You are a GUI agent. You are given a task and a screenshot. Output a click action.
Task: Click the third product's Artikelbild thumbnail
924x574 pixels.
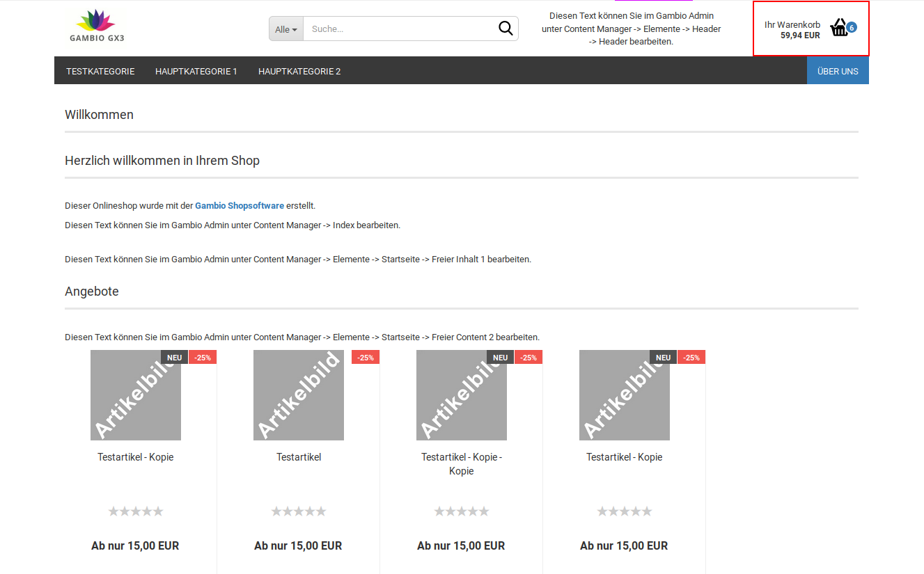(x=462, y=395)
